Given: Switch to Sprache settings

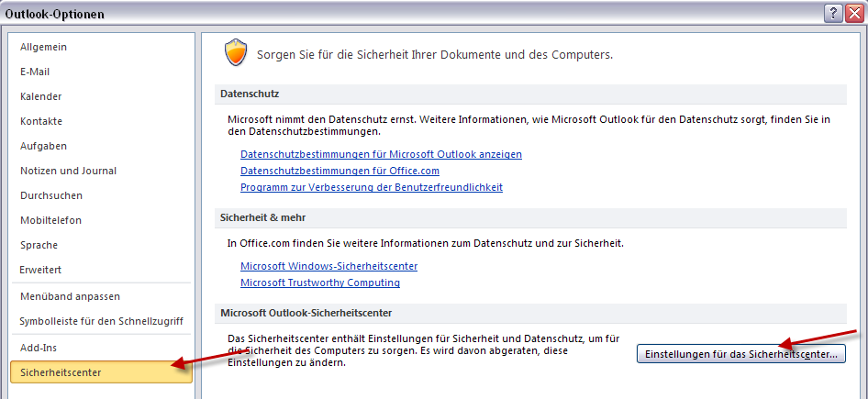Looking at the screenshot, I should (x=39, y=245).
